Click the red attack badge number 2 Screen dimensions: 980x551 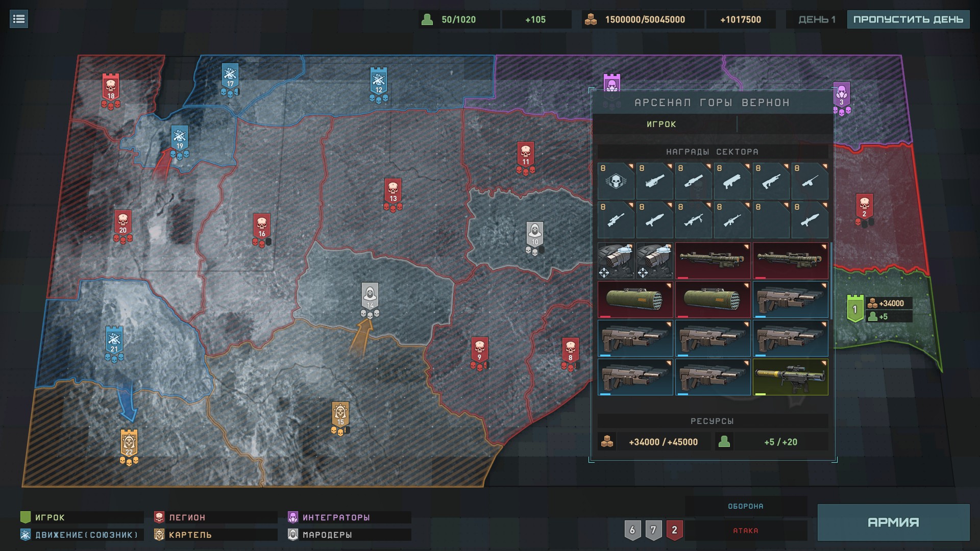(x=674, y=530)
